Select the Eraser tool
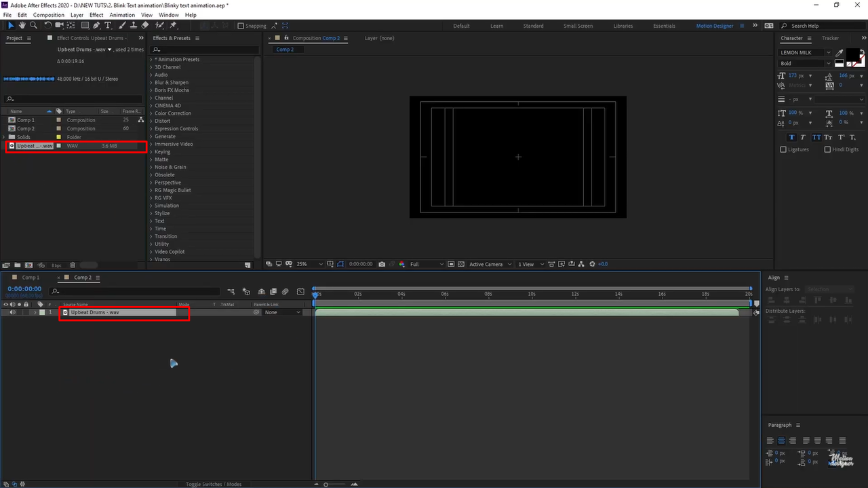This screenshot has height=488, width=868. [x=145, y=26]
